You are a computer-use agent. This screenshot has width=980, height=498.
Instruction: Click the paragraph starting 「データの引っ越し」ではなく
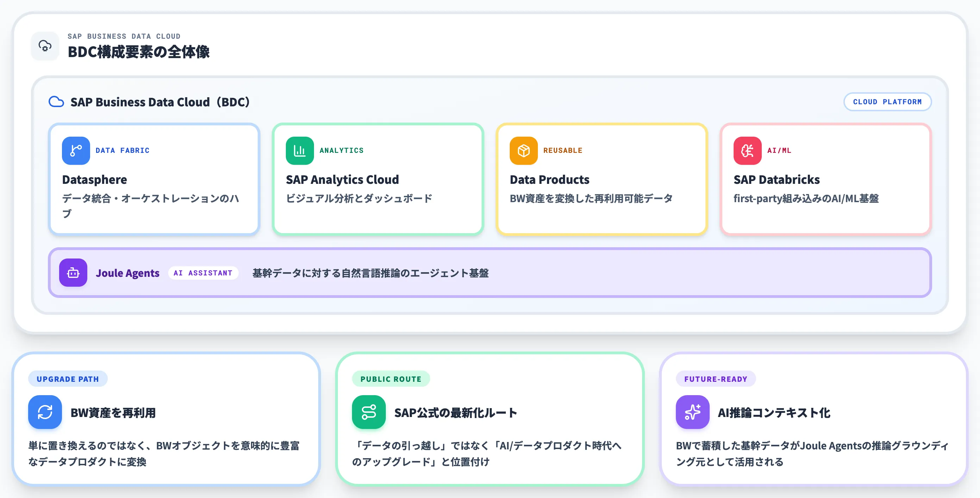point(486,454)
